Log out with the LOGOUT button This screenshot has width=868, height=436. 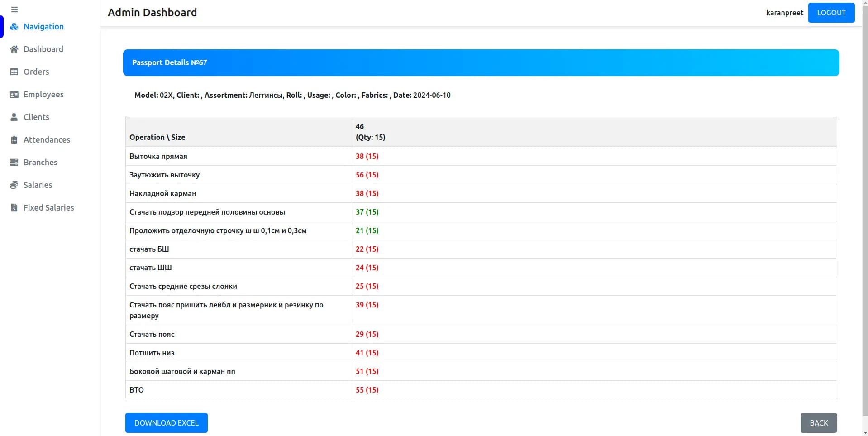click(831, 13)
